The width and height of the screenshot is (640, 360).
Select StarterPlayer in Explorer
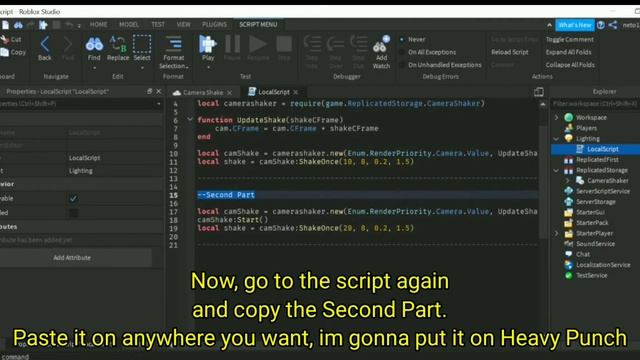[594, 233]
